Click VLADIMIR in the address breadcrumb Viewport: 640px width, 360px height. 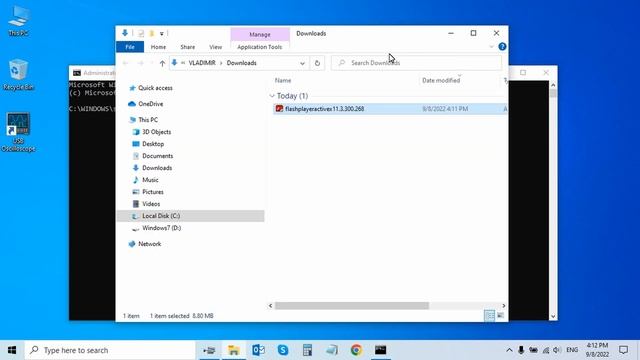click(202, 63)
